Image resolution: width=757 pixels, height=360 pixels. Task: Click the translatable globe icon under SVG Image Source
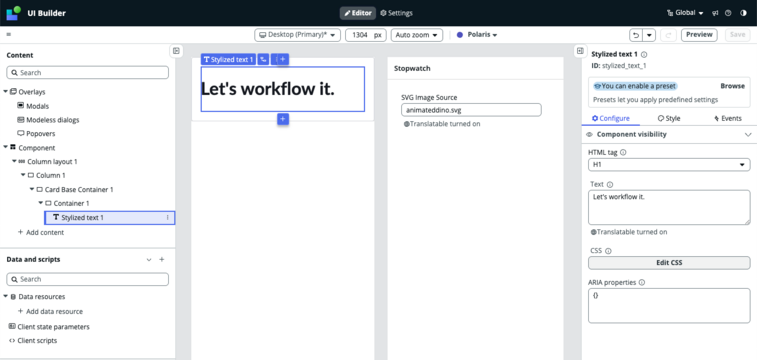tap(407, 124)
